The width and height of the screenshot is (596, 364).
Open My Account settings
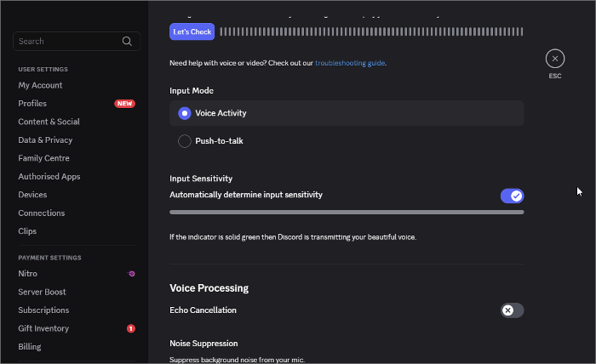40,85
